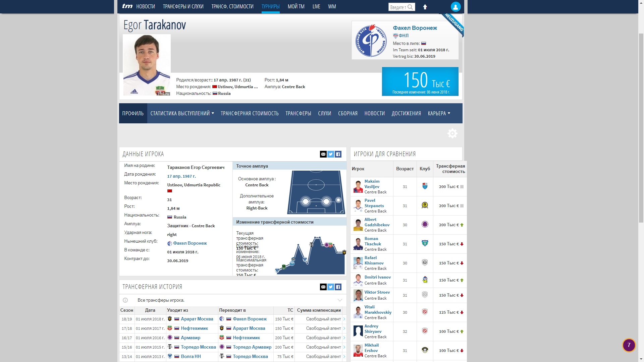This screenshot has width=644, height=362.
Task: Open the Статистика выступлений dropdown
Action: point(182,114)
